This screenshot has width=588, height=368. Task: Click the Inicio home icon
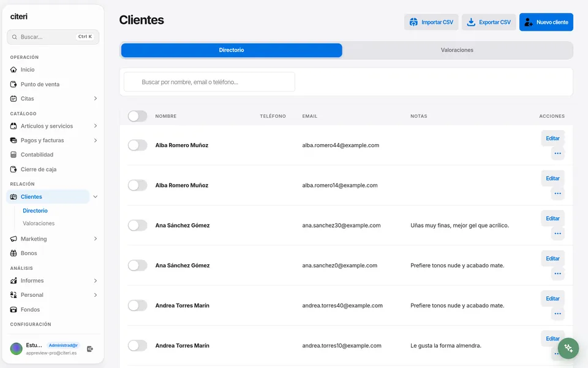click(13, 69)
